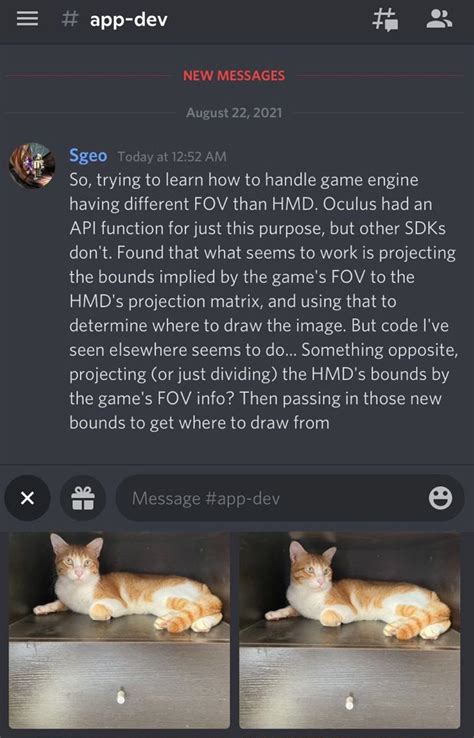Click the app-dev channel title
This screenshot has width=474, height=738.
tap(129, 20)
